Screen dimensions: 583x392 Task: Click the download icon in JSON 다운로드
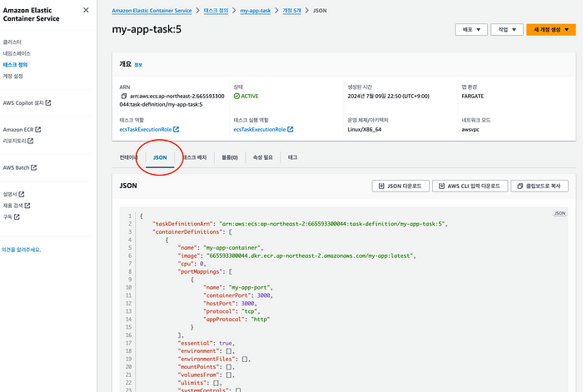point(381,186)
